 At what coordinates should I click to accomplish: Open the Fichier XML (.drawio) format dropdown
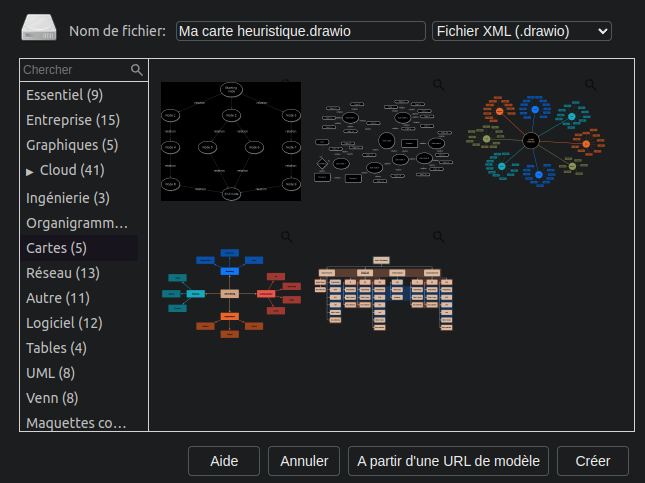point(522,31)
